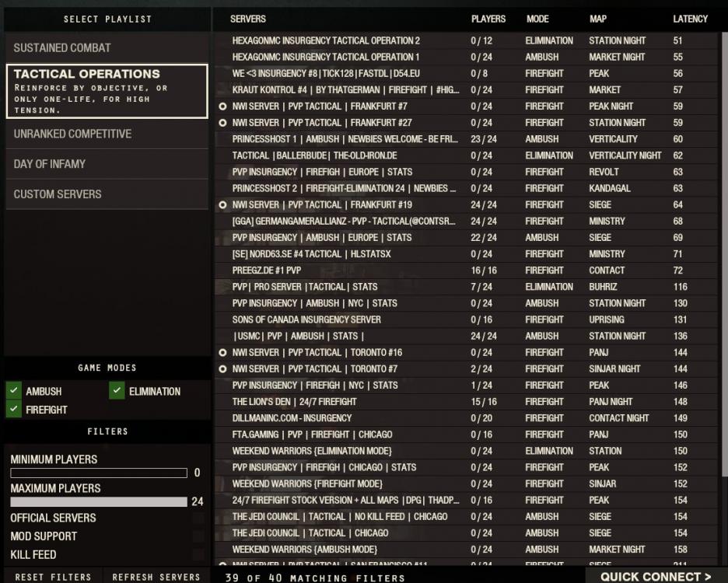Uncheck the Elimination game mode checkbox

click(x=117, y=391)
